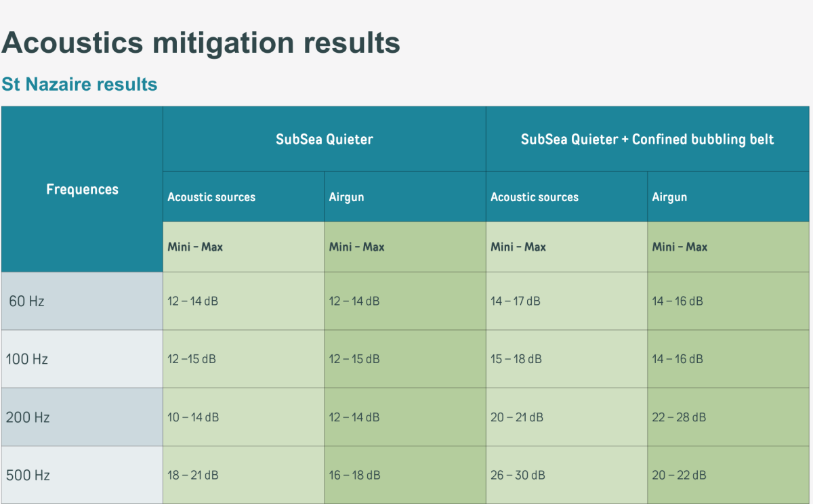Click Airgun header under SubSea Quieter only
The height and width of the screenshot is (504, 813).
point(346,197)
